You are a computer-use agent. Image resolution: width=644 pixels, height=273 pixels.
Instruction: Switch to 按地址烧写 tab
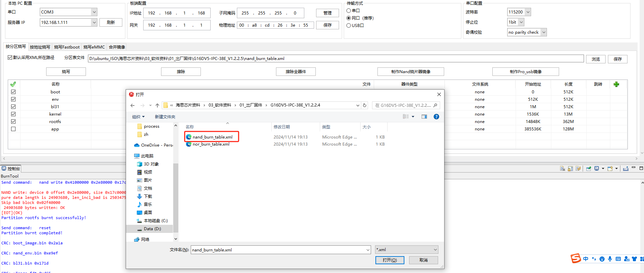coord(40,47)
